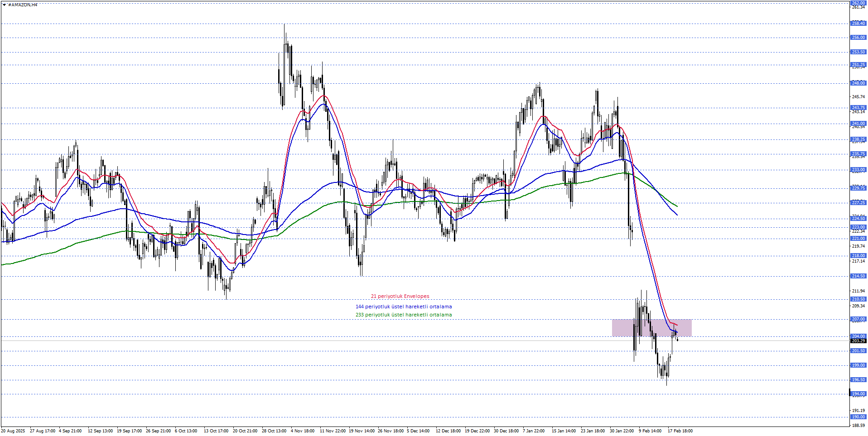The image size is (868, 436).
Task: Select the 207.00 price level label
Action: [858, 319]
